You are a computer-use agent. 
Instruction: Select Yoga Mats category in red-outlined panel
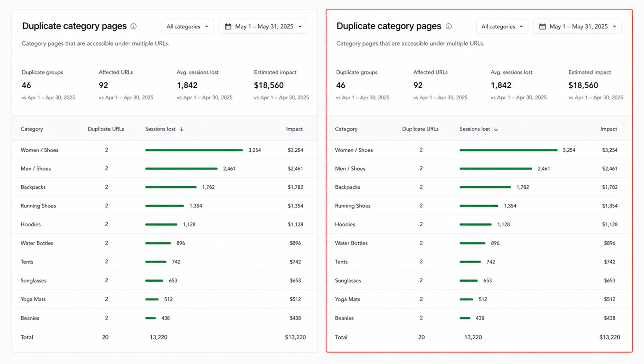(348, 299)
